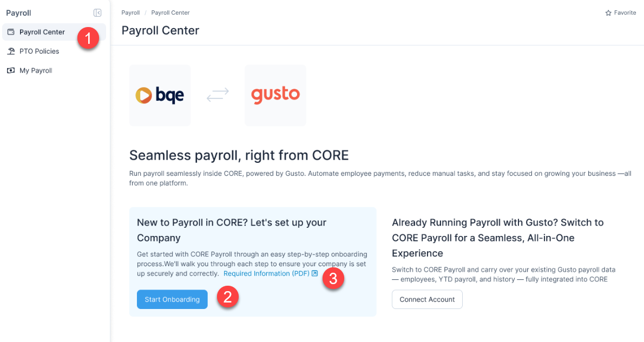Switch to the My Payroll section
The width and height of the screenshot is (644, 342).
pyautogui.click(x=36, y=70)
